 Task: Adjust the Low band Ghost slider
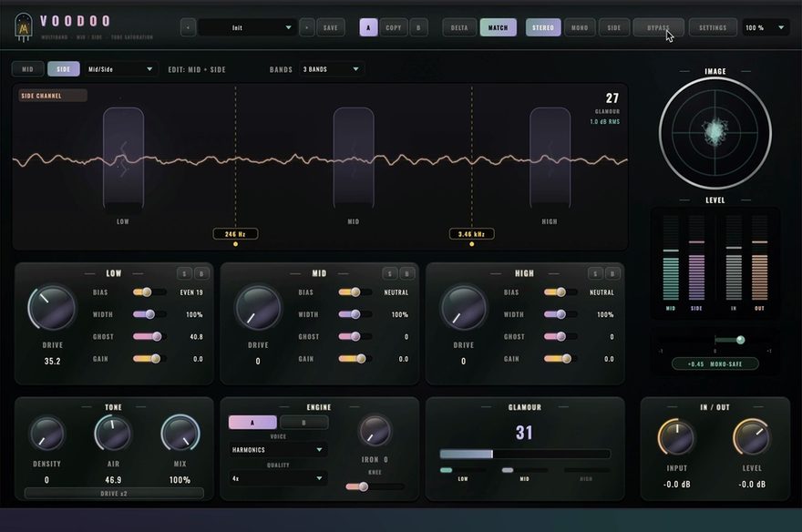pos(149,337)
